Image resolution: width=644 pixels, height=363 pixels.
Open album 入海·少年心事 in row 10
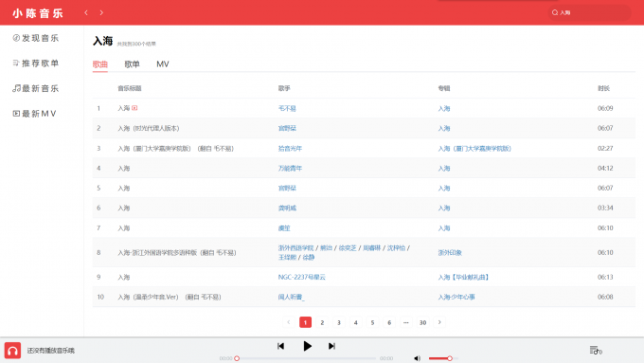pyautogui.click(x=456, y=297)
